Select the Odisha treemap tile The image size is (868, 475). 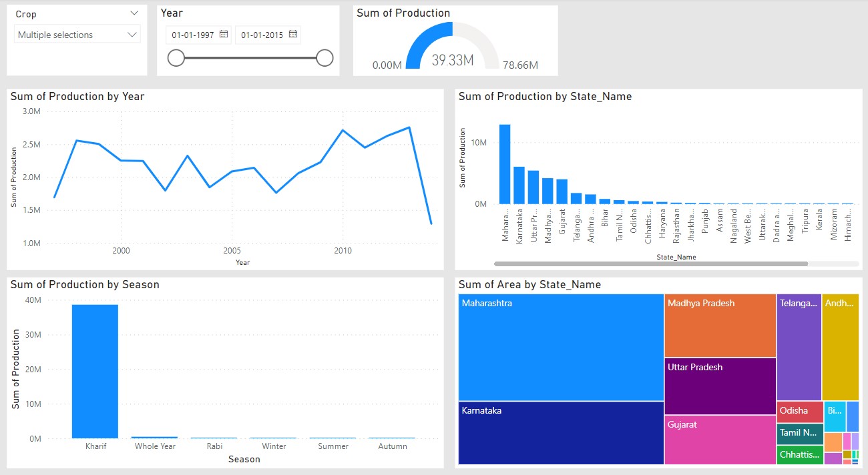pos(799,412)
